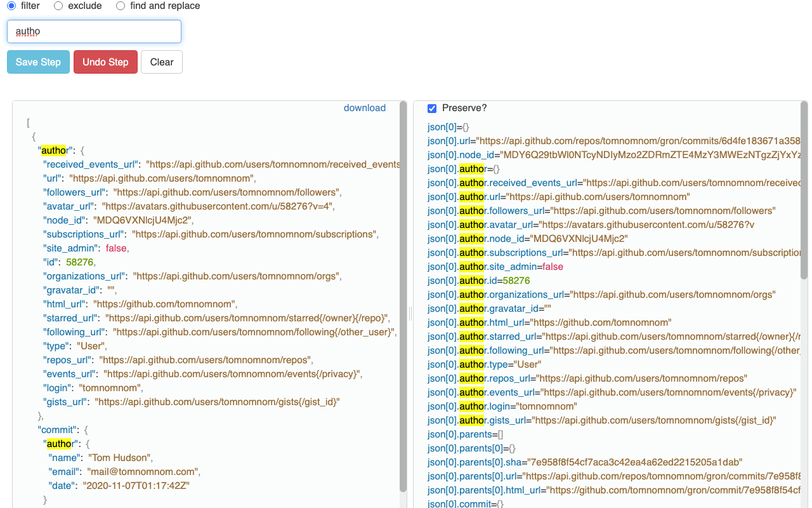Click the "received_events_url" key in JSON pane
The height and width of the screenshot is (508, 812).
tap(92, 164)
